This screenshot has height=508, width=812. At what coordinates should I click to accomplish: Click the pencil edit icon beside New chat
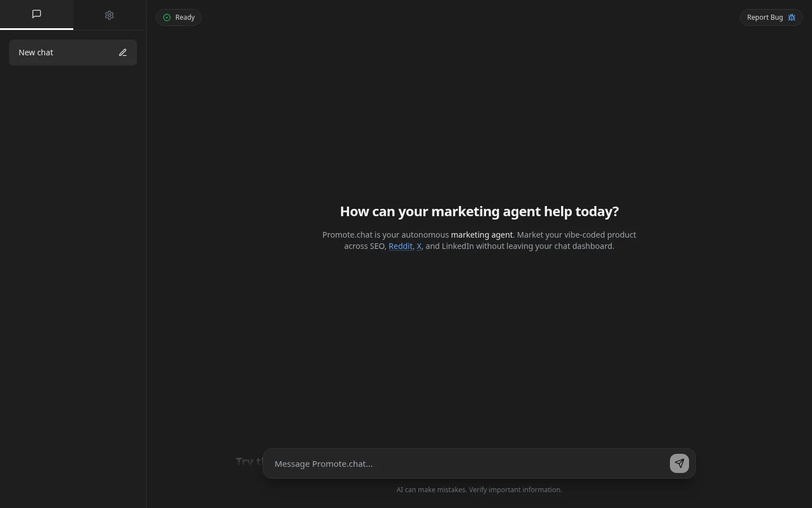[123, 52]
